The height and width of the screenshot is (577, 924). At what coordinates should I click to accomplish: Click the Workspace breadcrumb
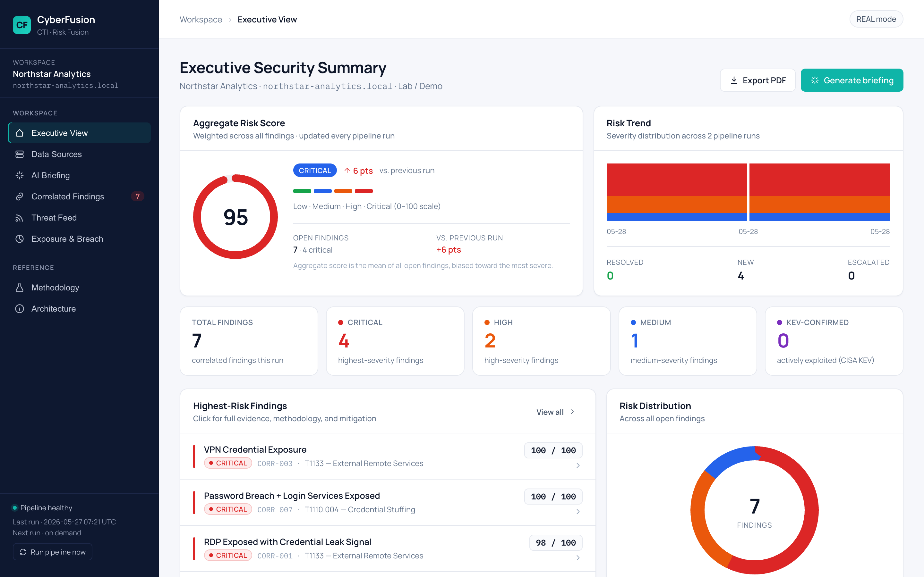tap(201, 20)
